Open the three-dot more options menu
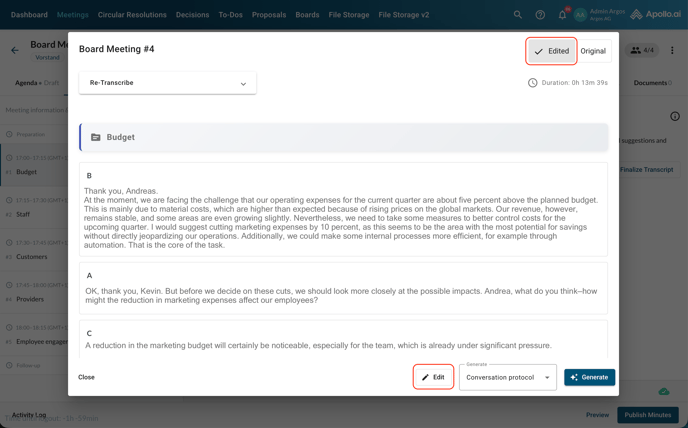The image size is (688, 428). pos(672,50)
